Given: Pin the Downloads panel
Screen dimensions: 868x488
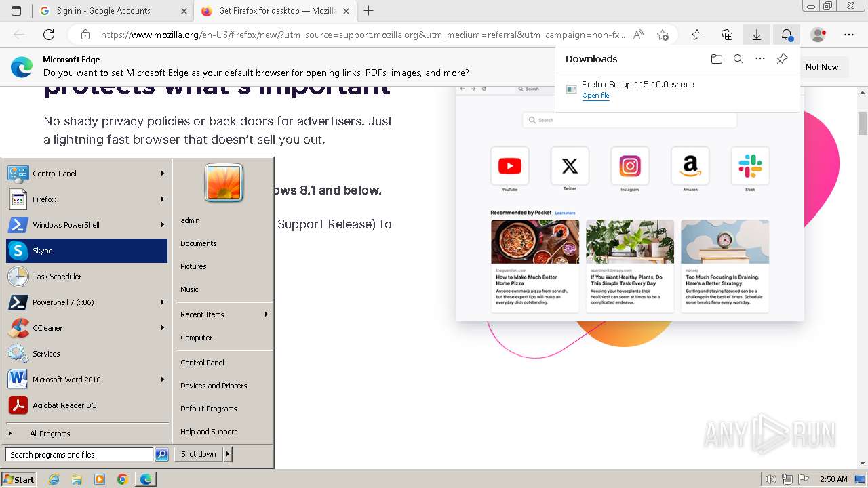Looking at the screenshot, I should coord(782,59).
